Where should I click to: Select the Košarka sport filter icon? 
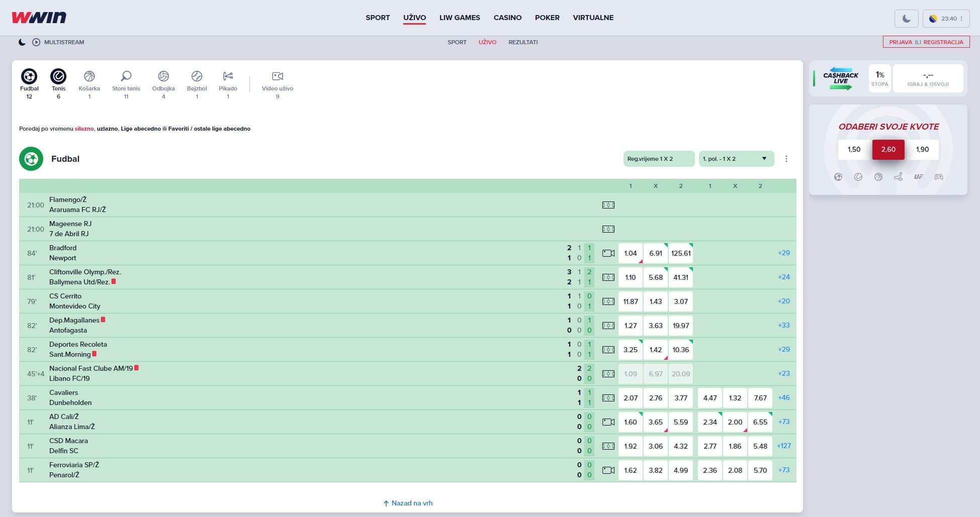(90, 76)
